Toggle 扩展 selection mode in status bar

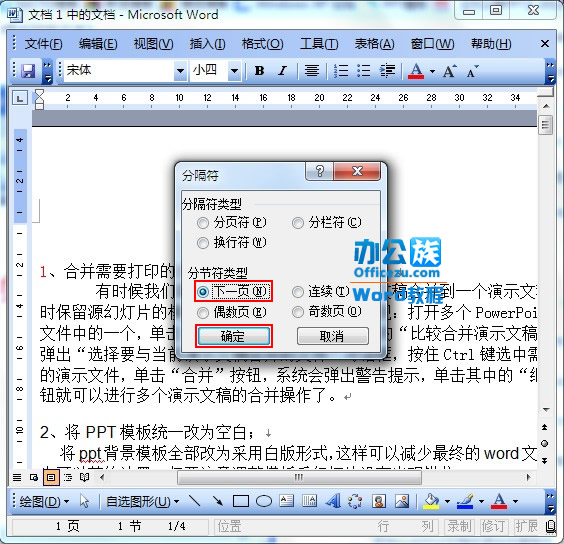coord(527,526)
